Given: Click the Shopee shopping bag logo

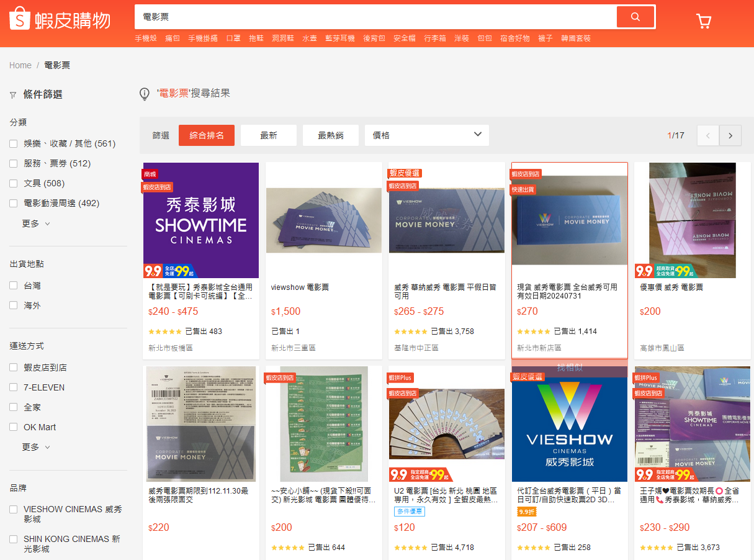Looking at the screenshot, I should [19, 19].
